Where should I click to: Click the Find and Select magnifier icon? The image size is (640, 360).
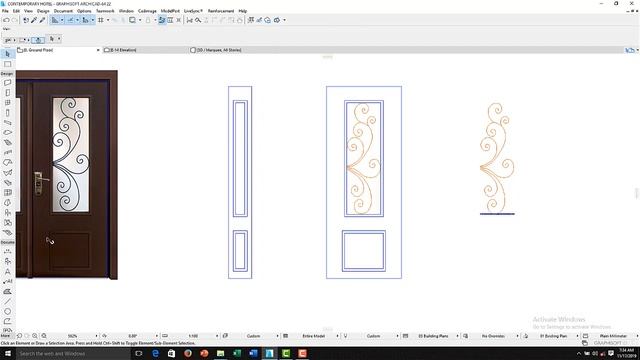(198, 20)
